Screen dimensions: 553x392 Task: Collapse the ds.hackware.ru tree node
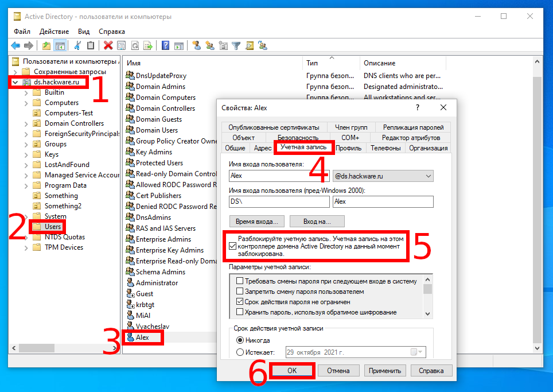(x=15, y=83)
